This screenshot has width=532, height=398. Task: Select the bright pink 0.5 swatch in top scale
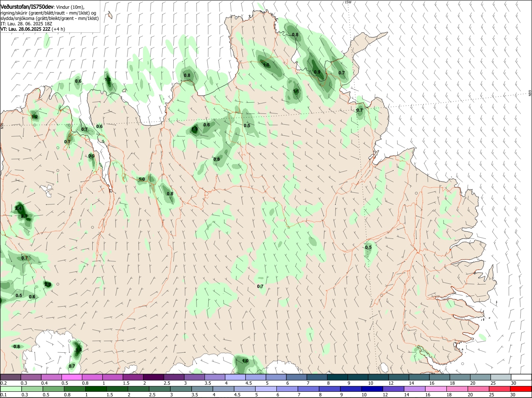pos(71,377)
